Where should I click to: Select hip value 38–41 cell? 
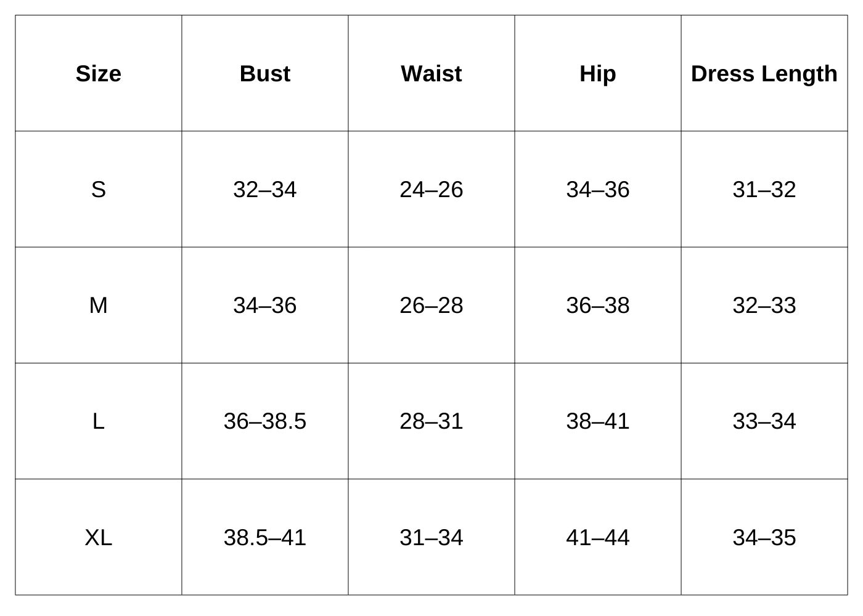point(598,421)
